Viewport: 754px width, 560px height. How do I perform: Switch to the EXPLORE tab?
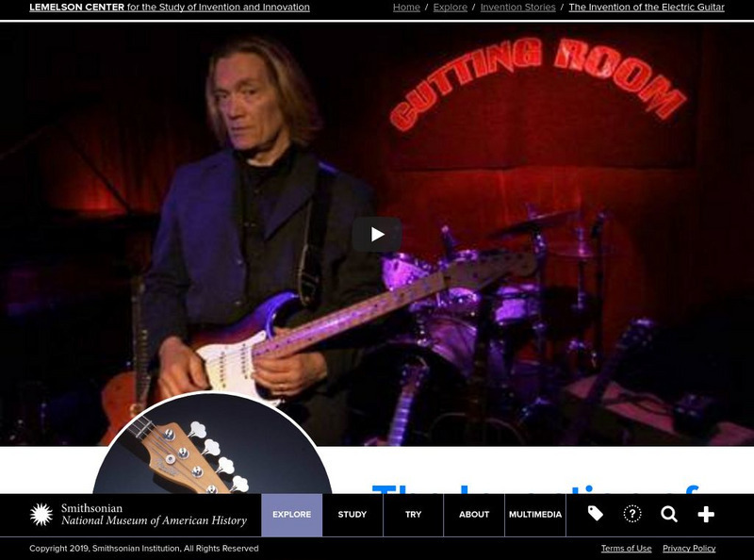(291, 515)
